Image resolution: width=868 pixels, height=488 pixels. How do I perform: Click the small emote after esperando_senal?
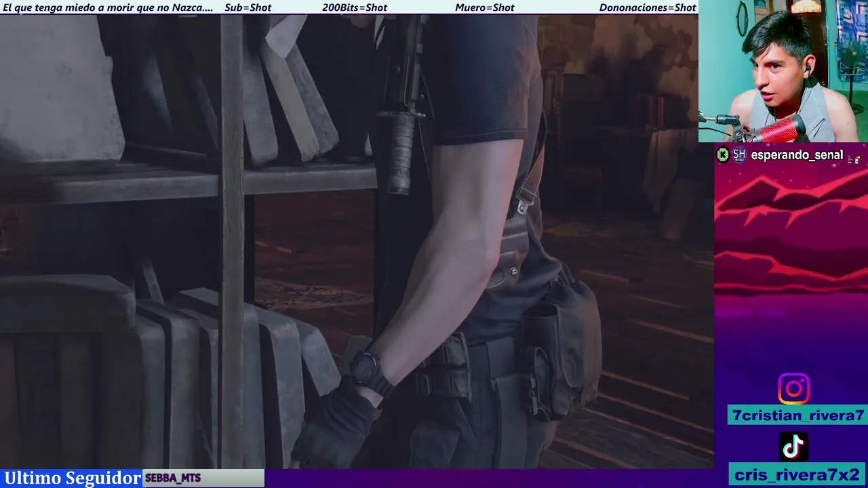(854, 159)
